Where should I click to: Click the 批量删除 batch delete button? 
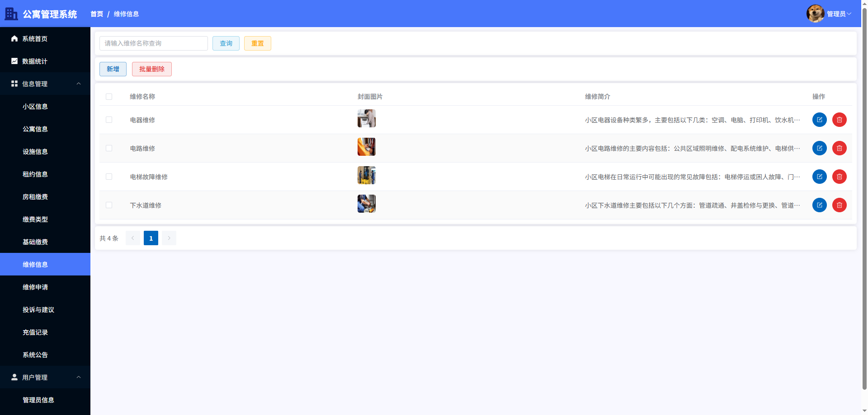coord(152,69)
